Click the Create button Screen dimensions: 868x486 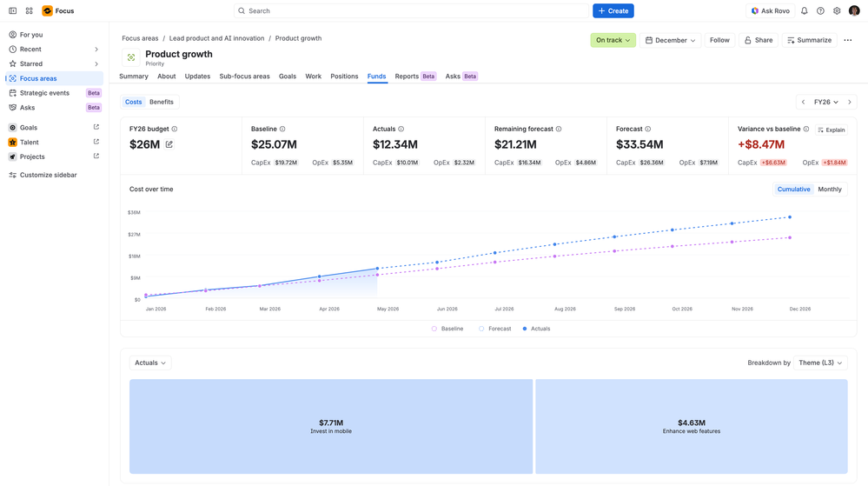(x=613, y=10)
